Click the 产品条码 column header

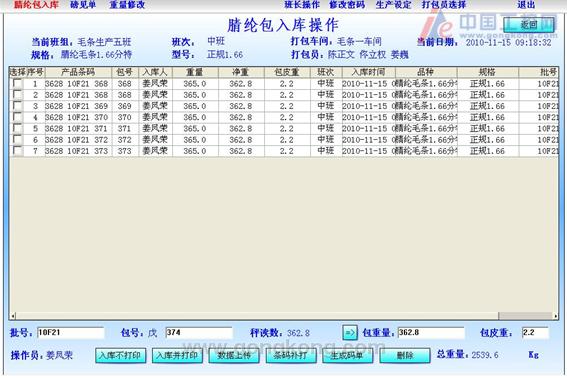(x=78, y=72)
